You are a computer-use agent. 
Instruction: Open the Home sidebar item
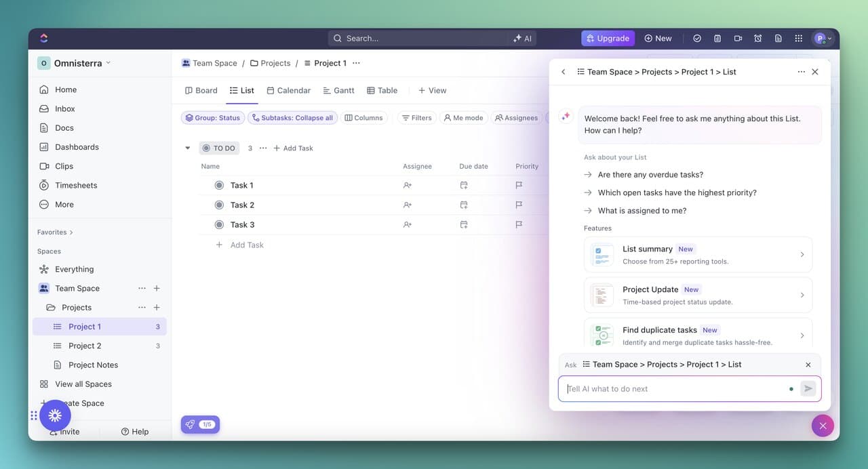[x=100, y=89]
